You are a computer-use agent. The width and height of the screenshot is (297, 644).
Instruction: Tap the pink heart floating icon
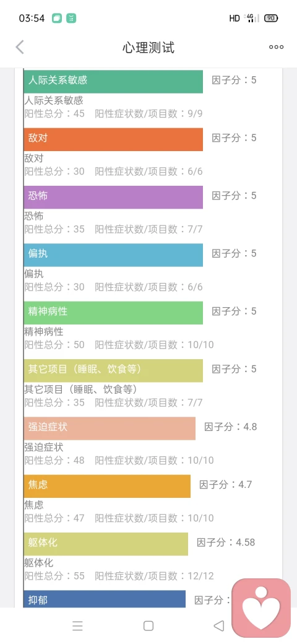coord(261,608)
